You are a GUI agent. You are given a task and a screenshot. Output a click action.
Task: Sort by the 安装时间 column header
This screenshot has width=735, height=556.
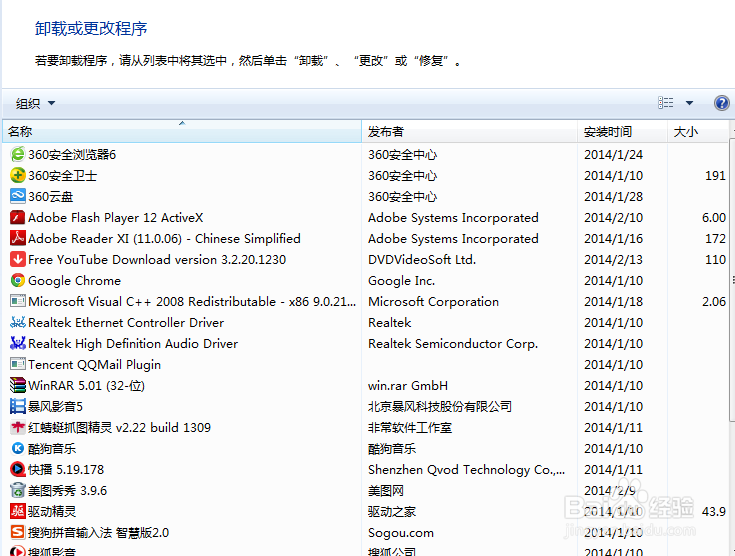[x=622, y=131]
